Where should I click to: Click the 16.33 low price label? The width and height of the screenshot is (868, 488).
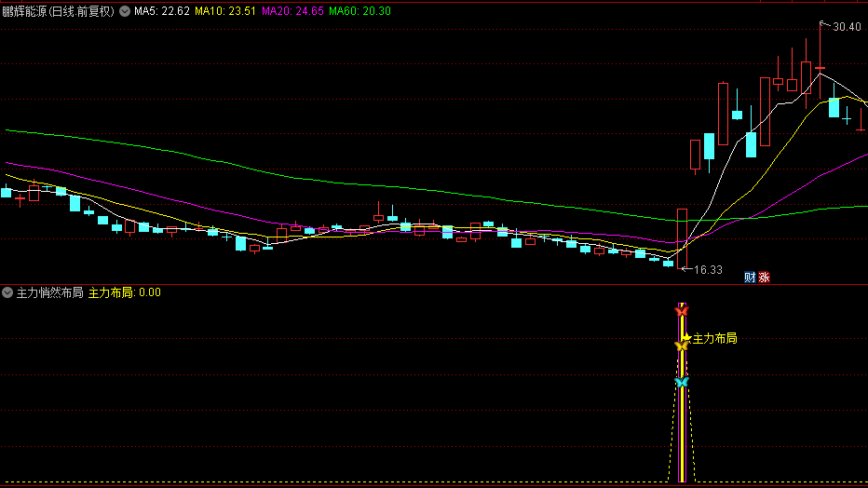(x=708, y=270)
